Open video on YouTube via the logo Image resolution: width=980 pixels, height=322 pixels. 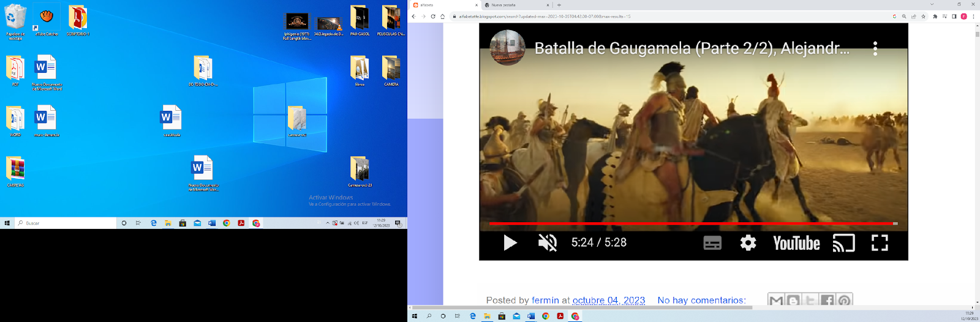[796, 243]
